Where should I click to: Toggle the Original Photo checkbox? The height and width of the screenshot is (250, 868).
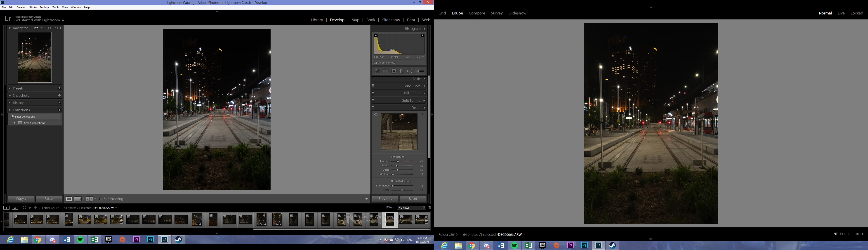(x=375, y=63)
